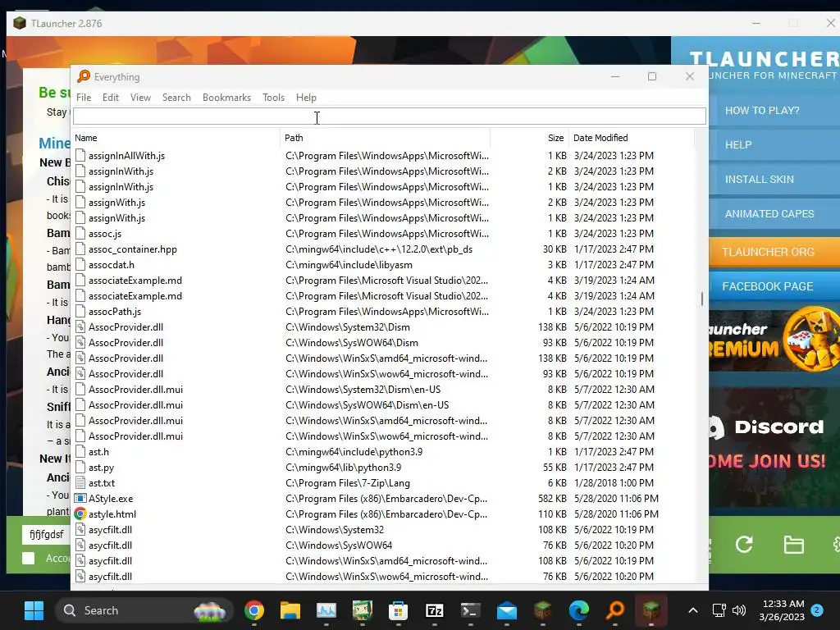This screenshot has height=630, width=840.
Task: Open the Tools menu in Everything
Action: click(x=273, y=98)
